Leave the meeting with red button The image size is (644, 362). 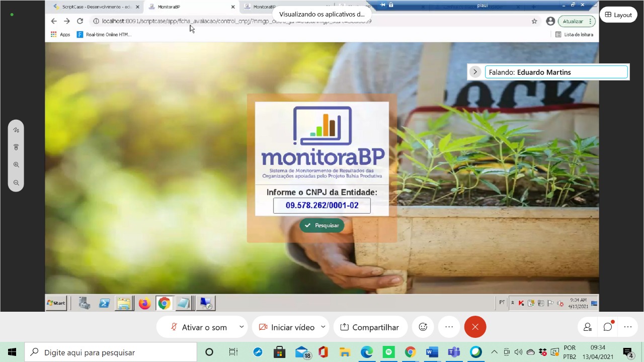(x=475, y=327)
